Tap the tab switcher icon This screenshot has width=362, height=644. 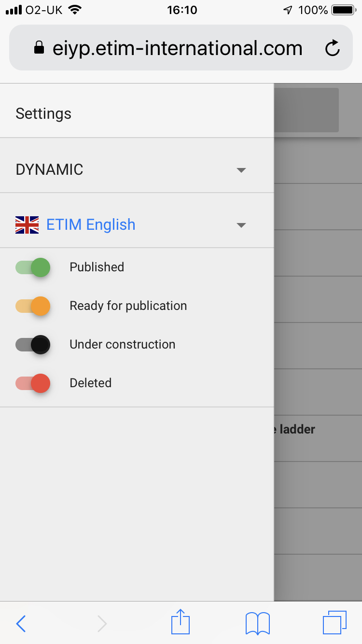335,623
